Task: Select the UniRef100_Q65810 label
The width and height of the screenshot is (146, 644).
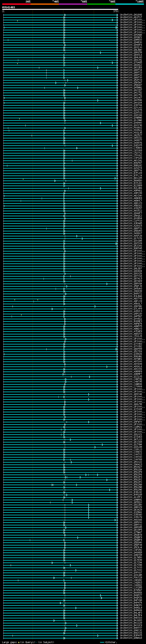Action: tap(131, 502)
